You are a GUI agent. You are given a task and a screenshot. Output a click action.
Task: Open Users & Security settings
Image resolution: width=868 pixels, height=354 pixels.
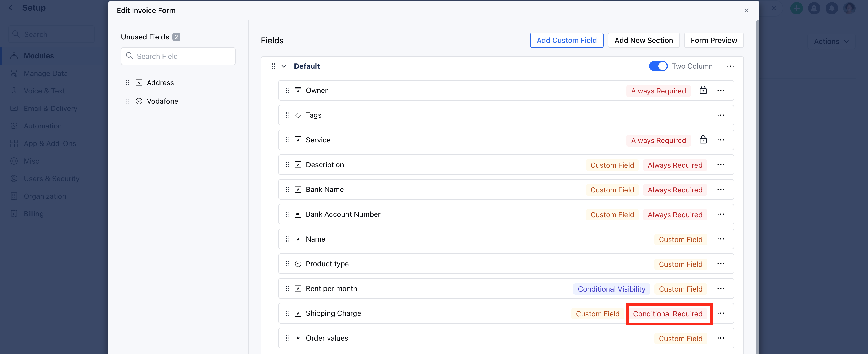click(51, 179)
